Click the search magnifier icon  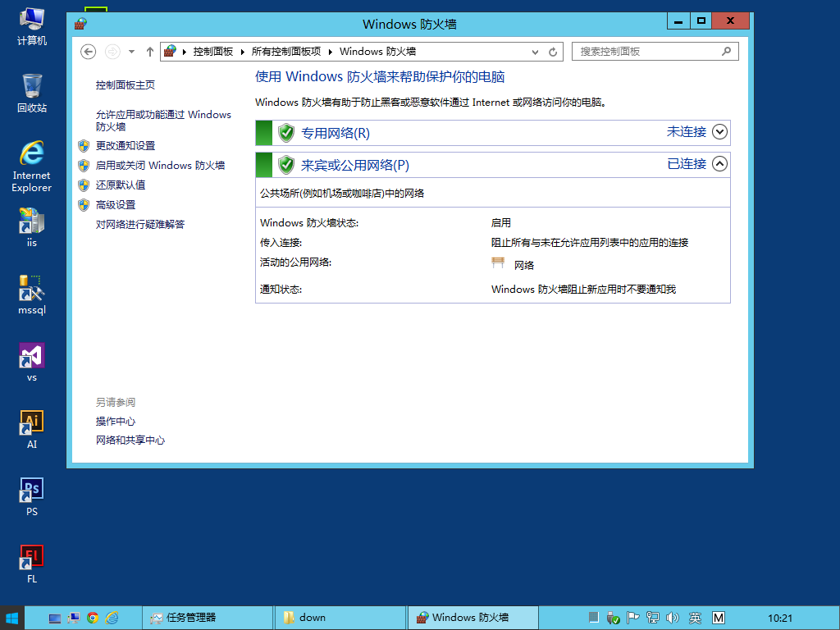726,52
